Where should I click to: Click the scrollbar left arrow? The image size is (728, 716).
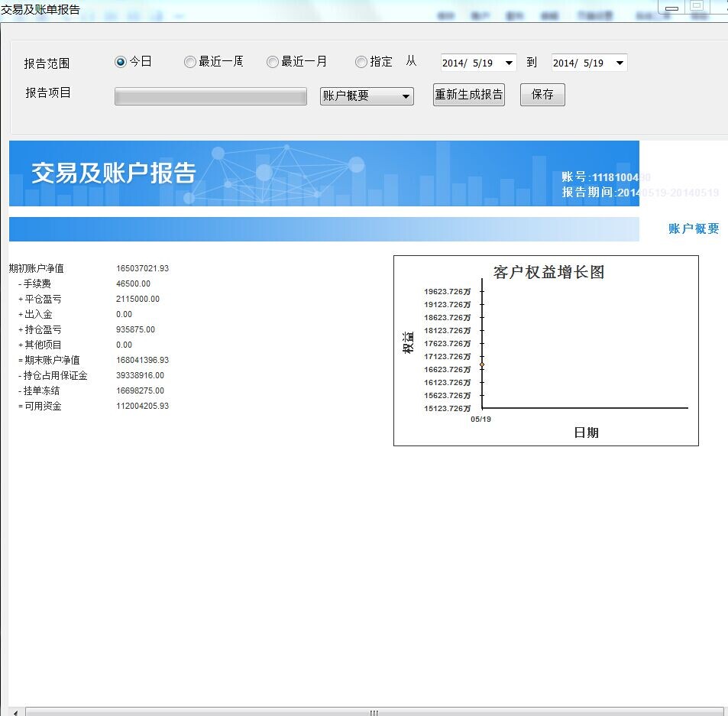coord(15,712)
